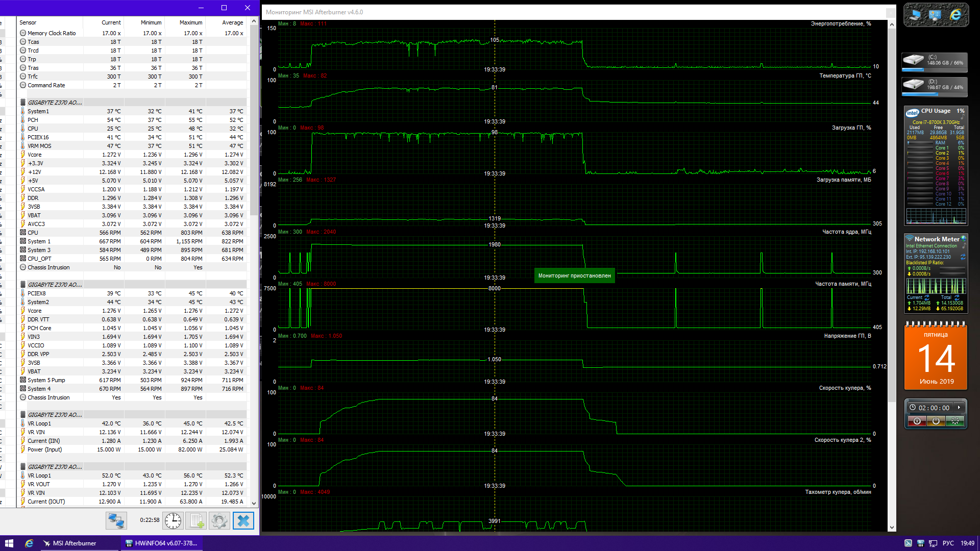Close sensors with the blue X button
The height and width of the screenshot is (551, 980).
(x=243, y=520)
